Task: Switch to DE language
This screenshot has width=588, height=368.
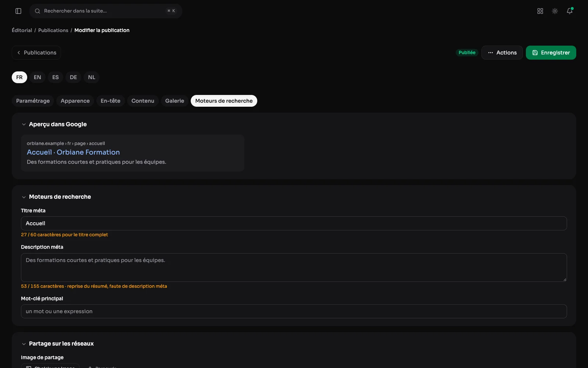Action: pyautogui.click(x=73, y=77)
